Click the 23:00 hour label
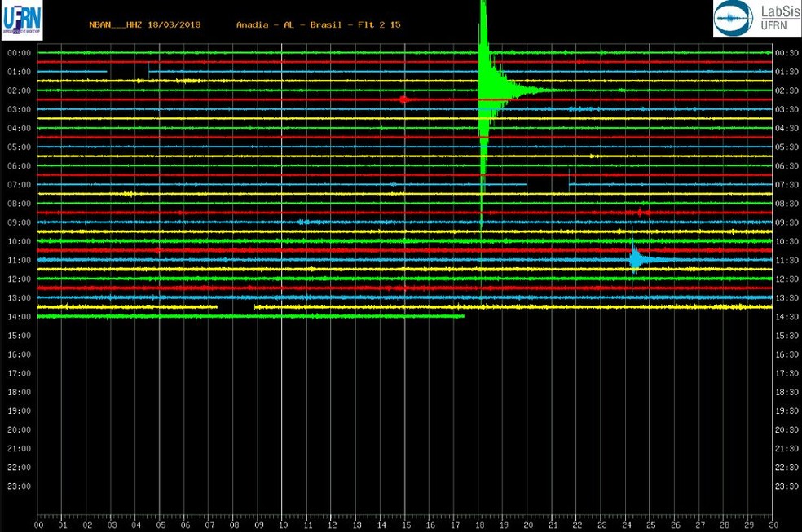Viewport: 802px width, 532px height. (x=19, y=486)
